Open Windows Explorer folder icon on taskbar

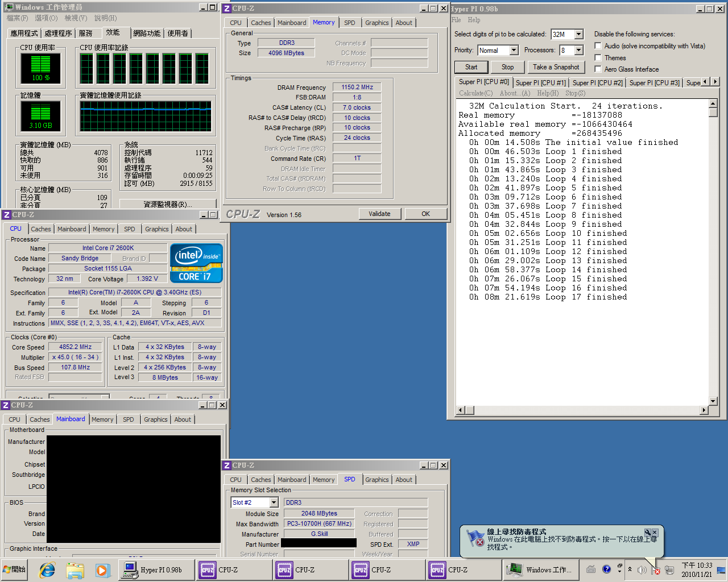tap(75, 569)
